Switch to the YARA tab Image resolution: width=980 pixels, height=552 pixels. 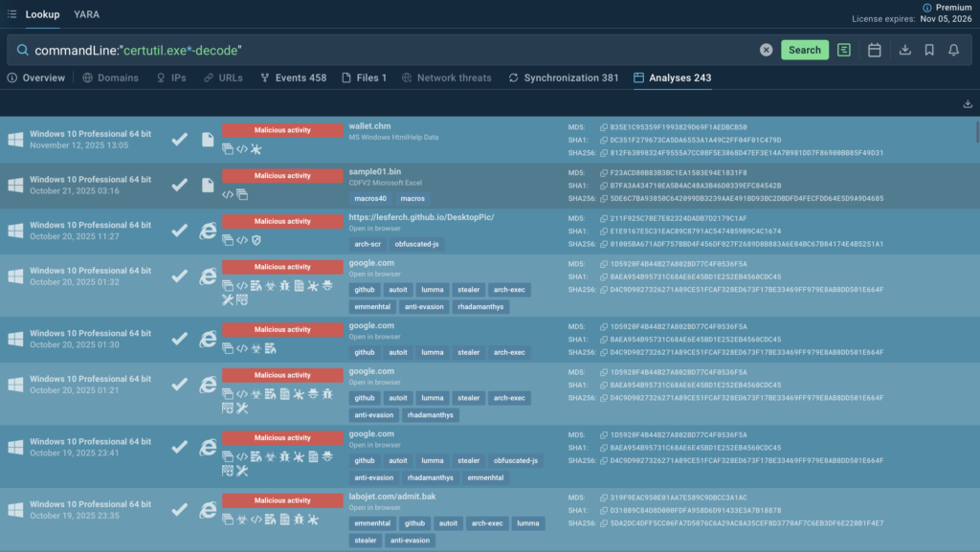[85, 14]
